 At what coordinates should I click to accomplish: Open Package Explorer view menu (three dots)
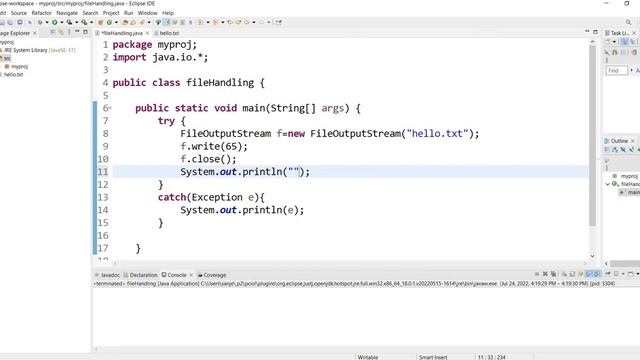pyautogui.click(x=69, y=32)
